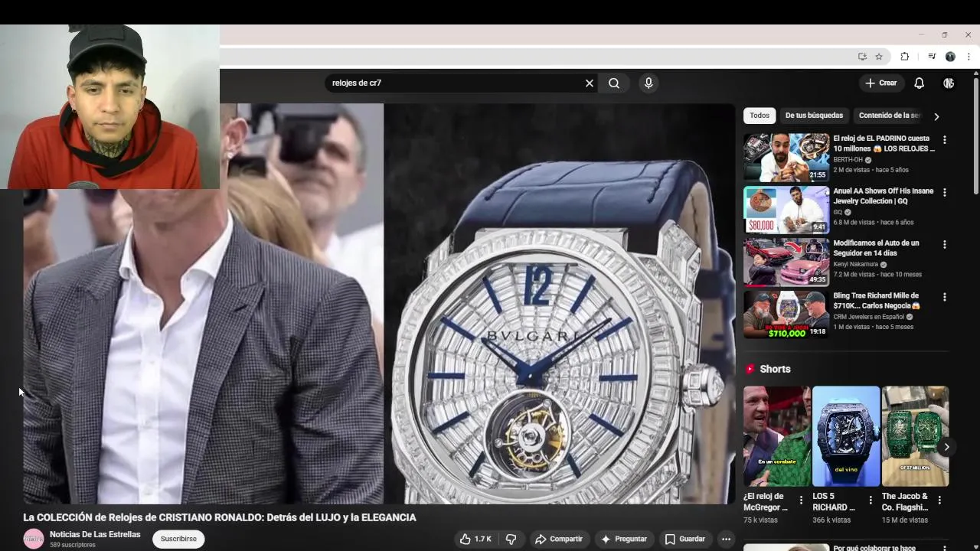Bookmark page with browser star icon
Screen dimensions: 980x551
[879, 57]
